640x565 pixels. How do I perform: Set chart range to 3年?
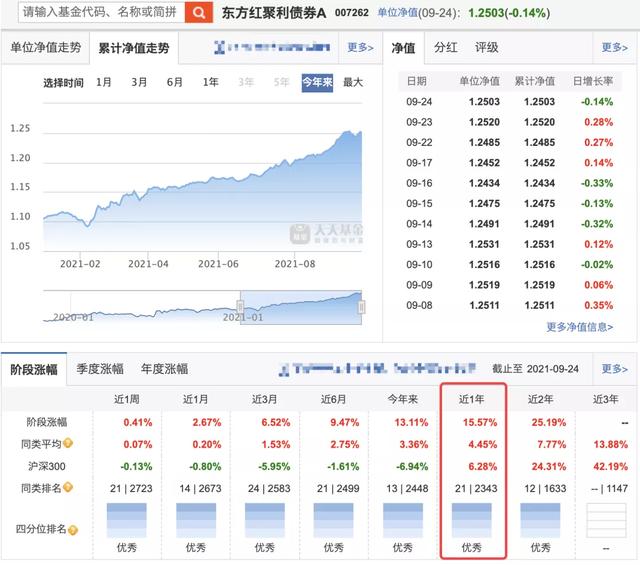pos(246,82)
